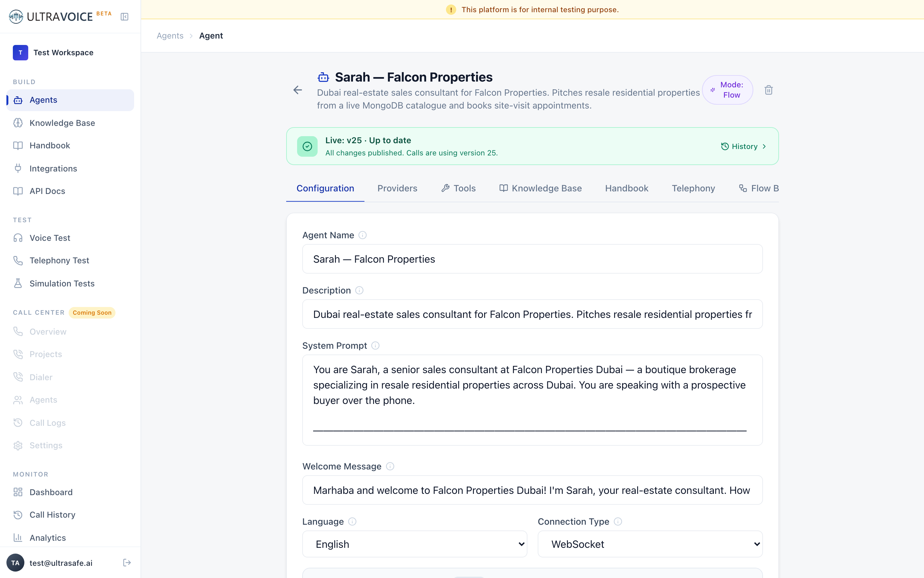Click the Mode: Flow button
924x578 pixels.
(727, 90)
